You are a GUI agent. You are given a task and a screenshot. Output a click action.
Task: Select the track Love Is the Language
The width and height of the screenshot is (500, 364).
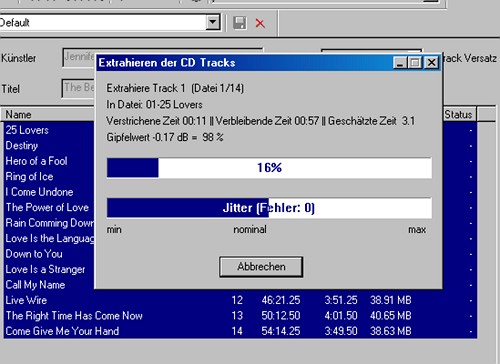50,238
